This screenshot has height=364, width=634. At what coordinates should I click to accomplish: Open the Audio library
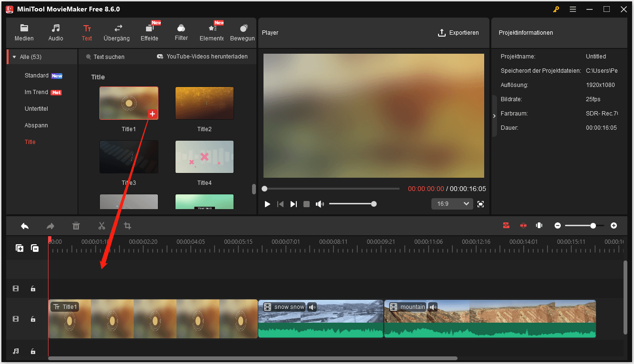tap(55, 32)
